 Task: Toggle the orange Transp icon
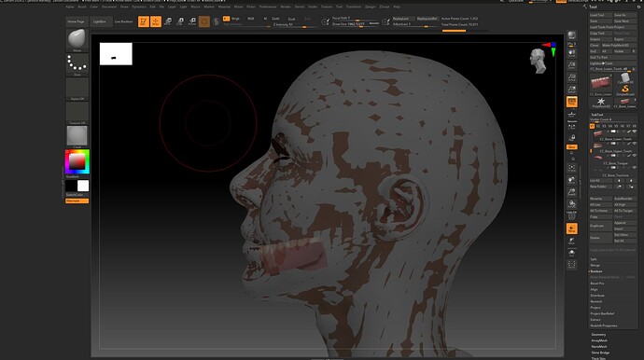click(x=571, y=228)
